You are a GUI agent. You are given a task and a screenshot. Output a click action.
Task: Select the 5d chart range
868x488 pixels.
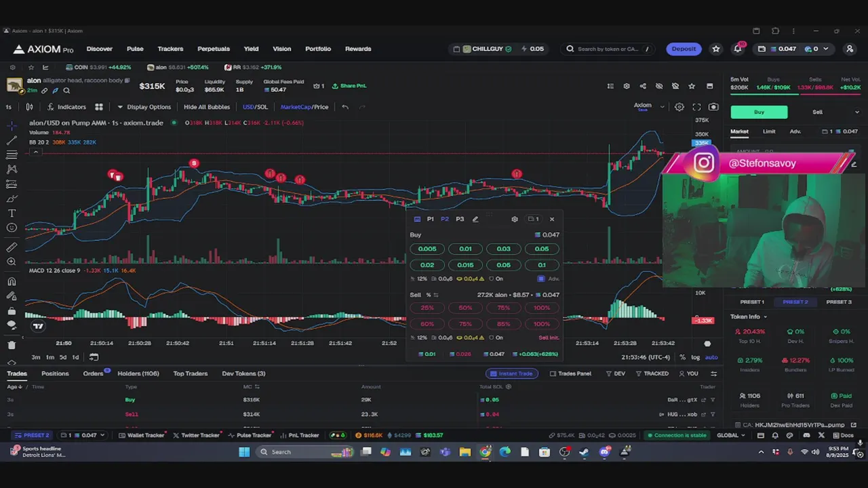click(63, 357)
